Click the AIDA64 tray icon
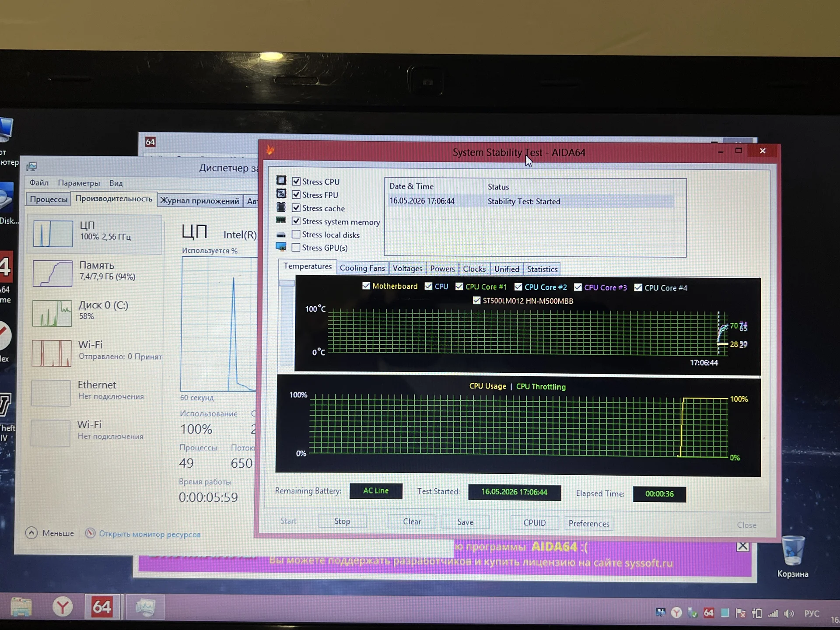840x630 pixels. [x=709, y=612]
